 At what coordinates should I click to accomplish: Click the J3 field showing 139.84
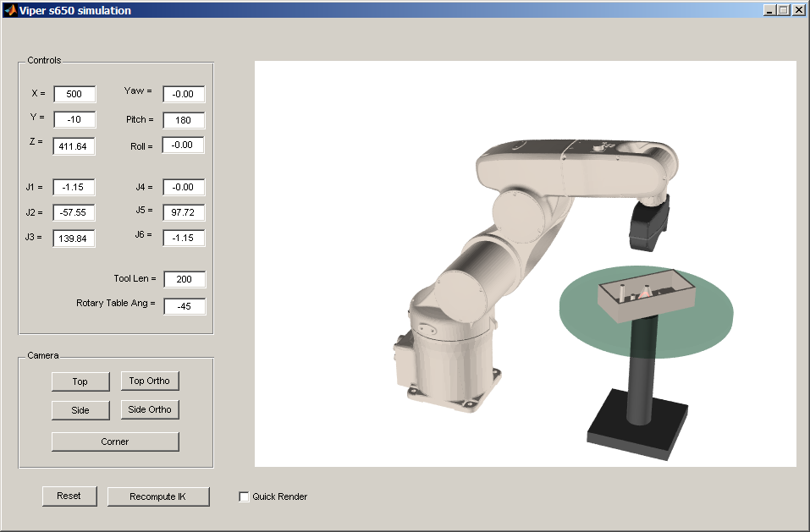point(74,239)
